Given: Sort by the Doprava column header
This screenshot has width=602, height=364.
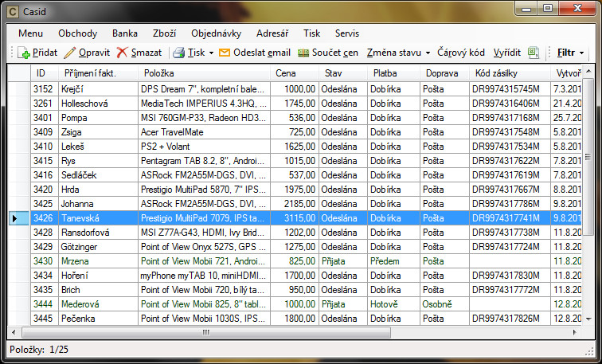Looking at the screenshot, I should 444,73.
